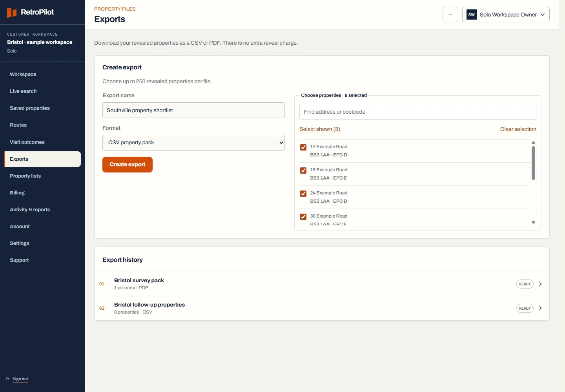Click the sign out arrow icon
This screenshot has height=392, width=565.
click(x=7, y=379)
